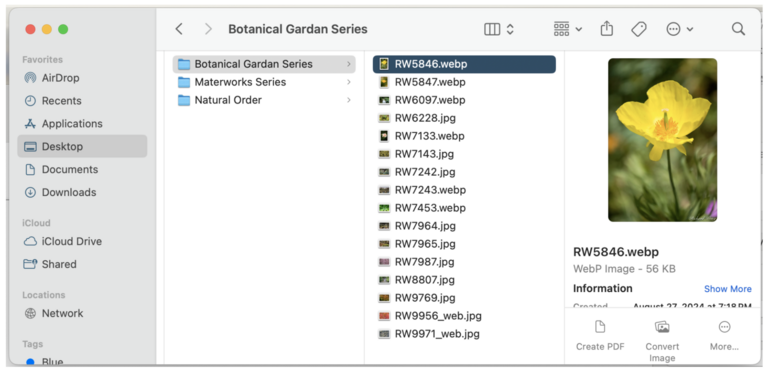767x370 pixels.
Task: Go back with the left chevron
Action: click(179, 29)
